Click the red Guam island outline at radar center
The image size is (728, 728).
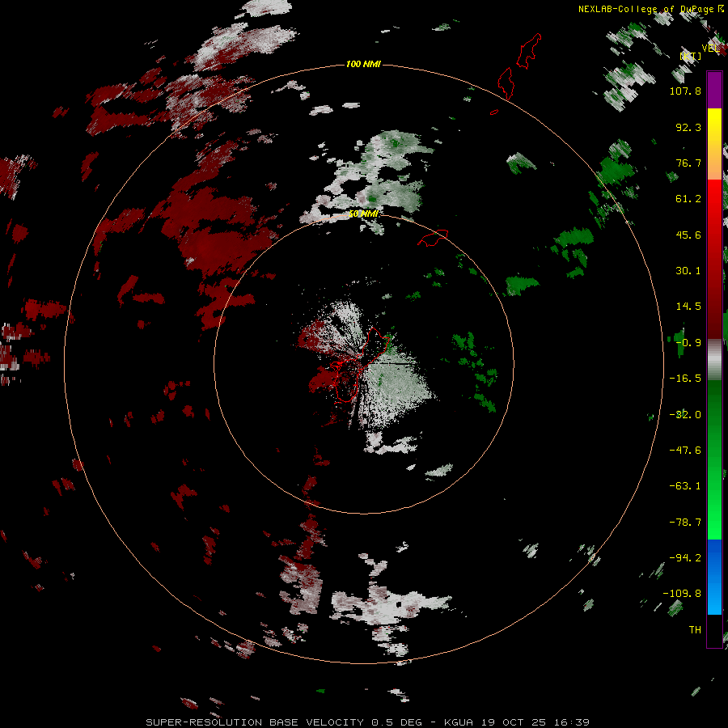(360, 365)
